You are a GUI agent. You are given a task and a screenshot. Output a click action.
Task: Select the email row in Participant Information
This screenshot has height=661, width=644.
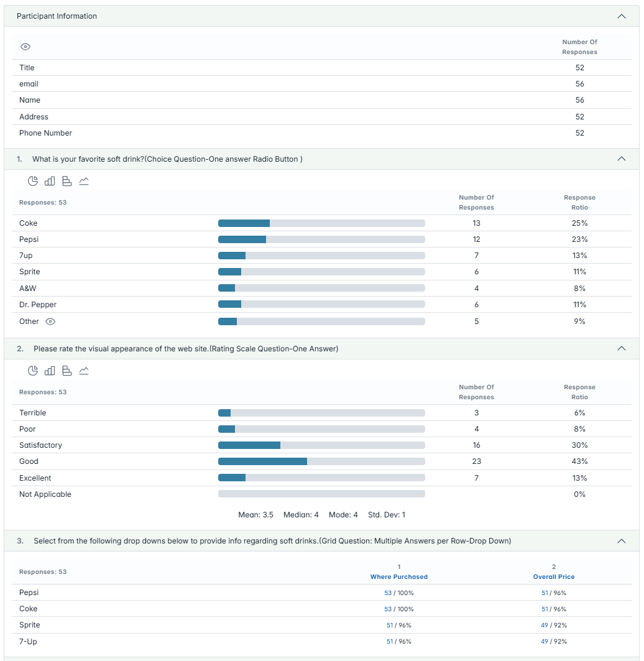(29, 84)
